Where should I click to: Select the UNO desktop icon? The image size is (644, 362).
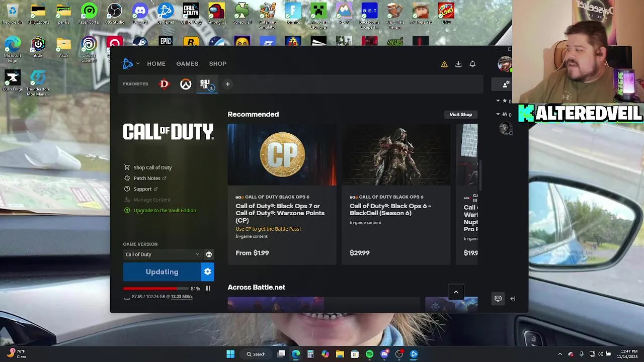446,14
